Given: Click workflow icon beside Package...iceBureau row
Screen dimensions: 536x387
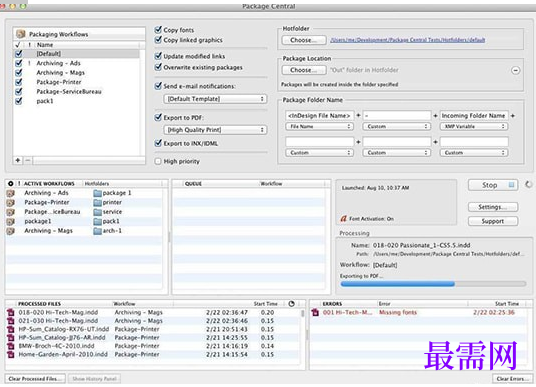Looking at the screenshot, I should tap(11, 212).
